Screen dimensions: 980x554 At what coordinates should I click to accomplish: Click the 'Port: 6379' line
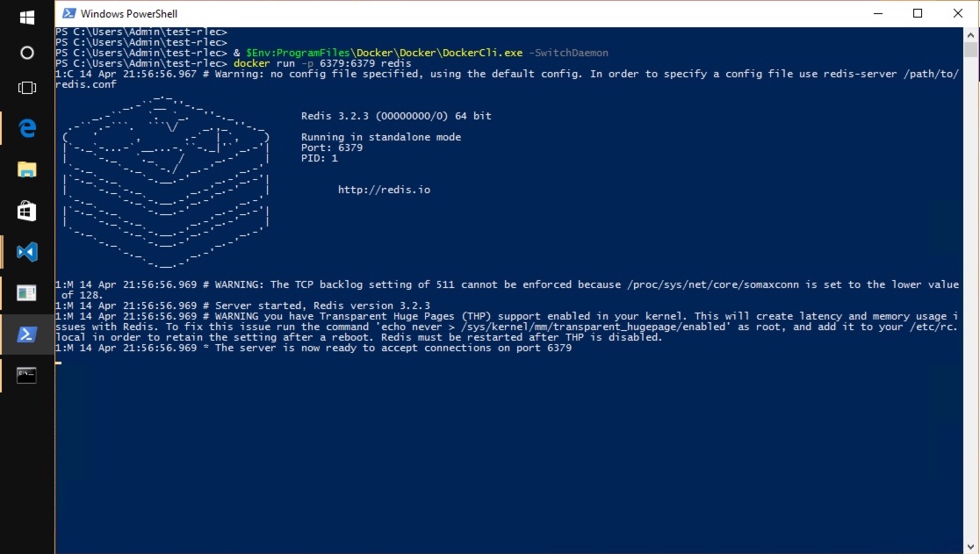(x=332, y=147)
